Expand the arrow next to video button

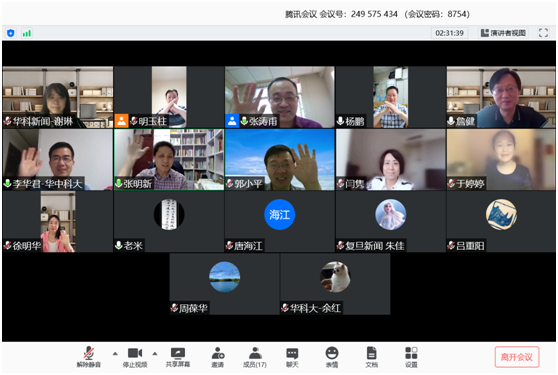click(155, 354)
